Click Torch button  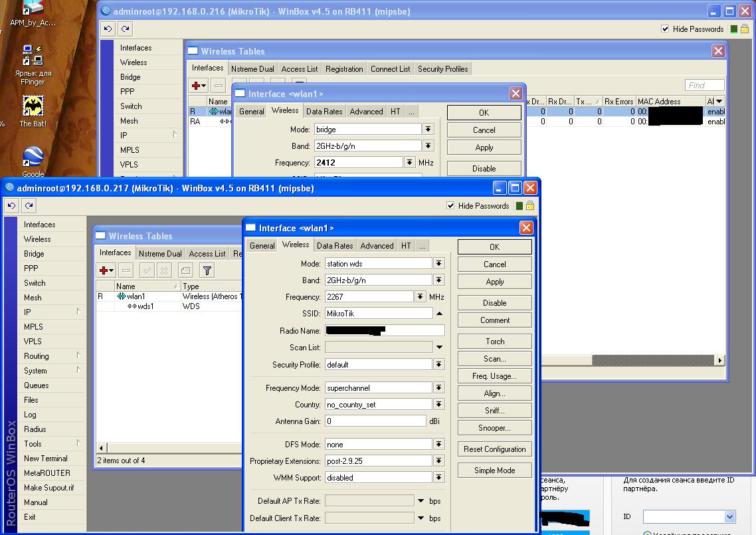click(x=495, y=342)
